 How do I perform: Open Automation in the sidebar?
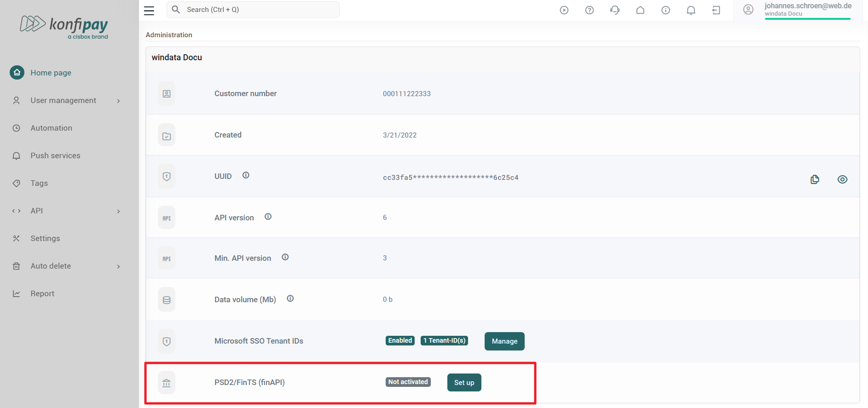[x=52, y=128]
